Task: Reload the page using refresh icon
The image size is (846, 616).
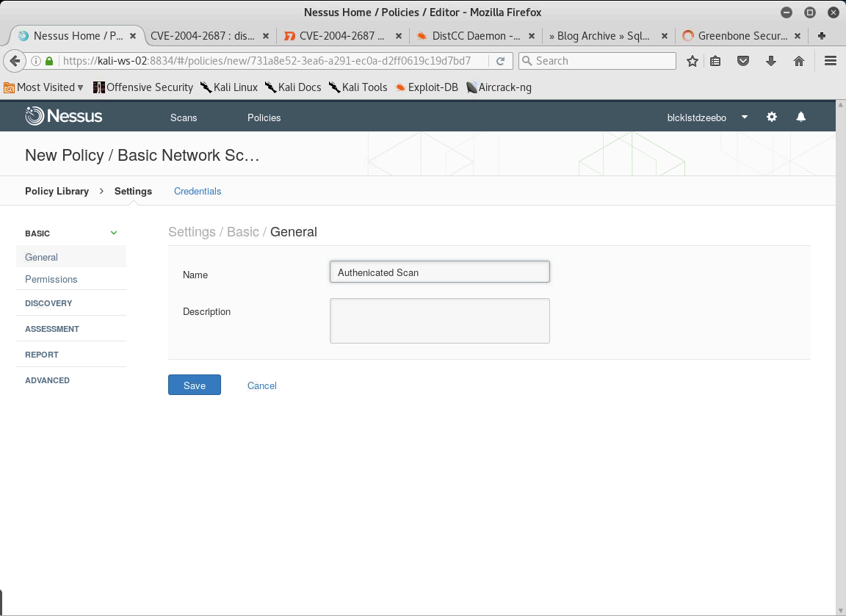Action: 500,62
